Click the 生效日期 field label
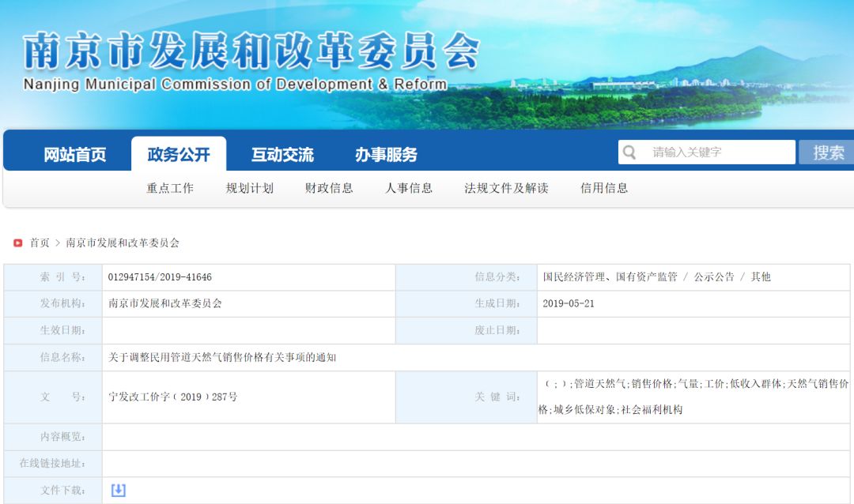 [62, 330]
